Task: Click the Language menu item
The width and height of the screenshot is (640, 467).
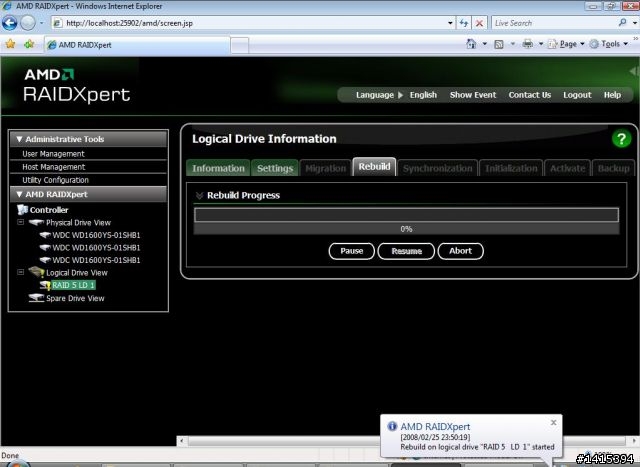Action: [x=375, y=95]
